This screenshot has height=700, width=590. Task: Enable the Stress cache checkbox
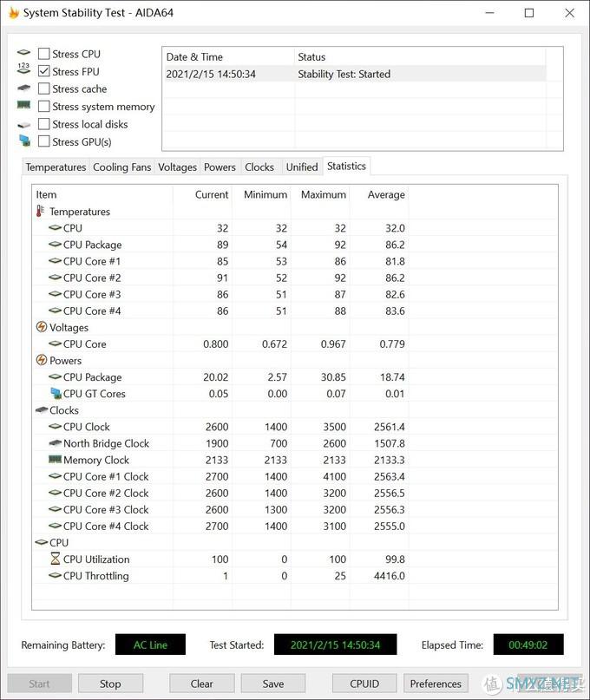43,88
